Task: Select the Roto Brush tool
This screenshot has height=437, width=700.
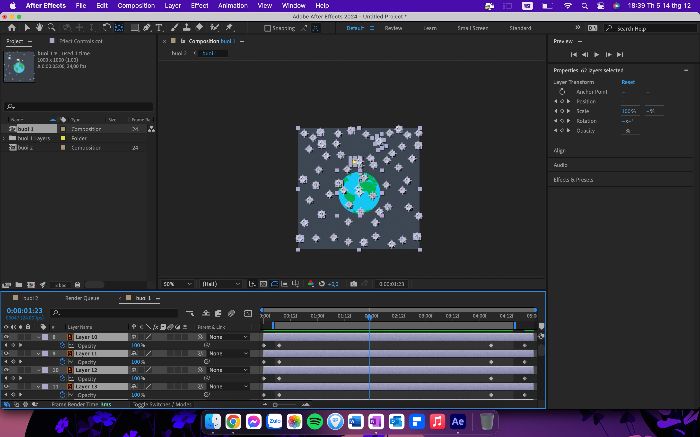Action: point(215,28)
